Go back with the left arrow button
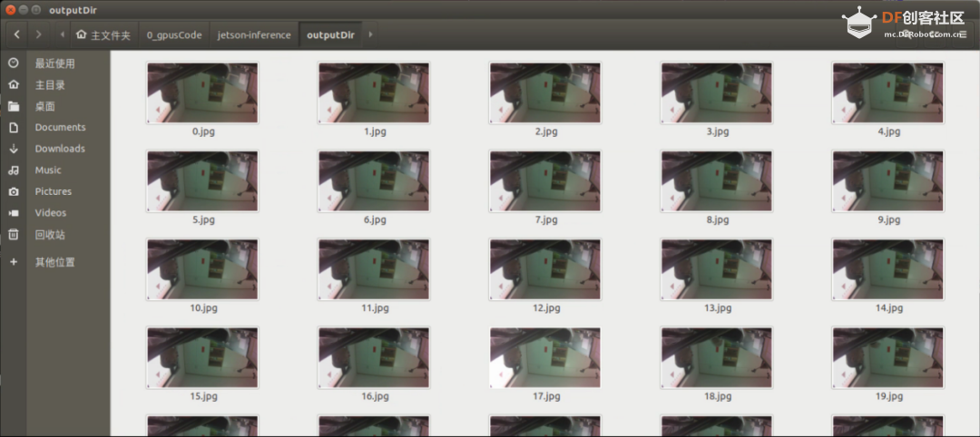 click(17, 34)
